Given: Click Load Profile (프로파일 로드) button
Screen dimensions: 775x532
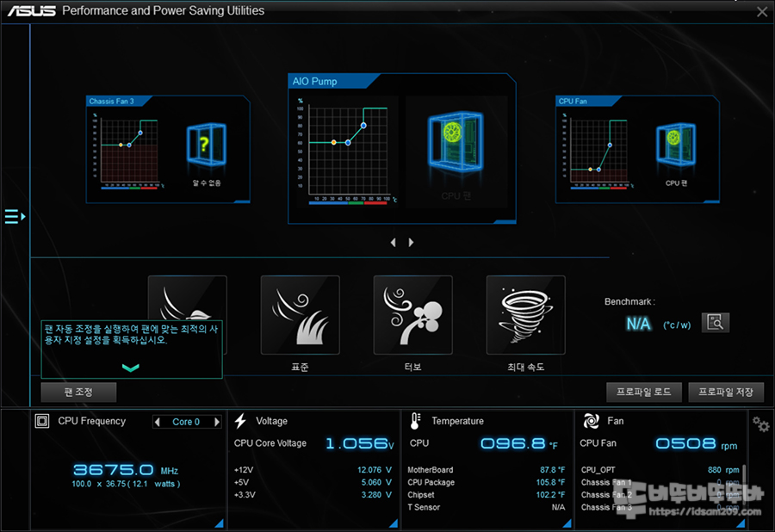Looking at the screenshot, I should coord(643,393).
